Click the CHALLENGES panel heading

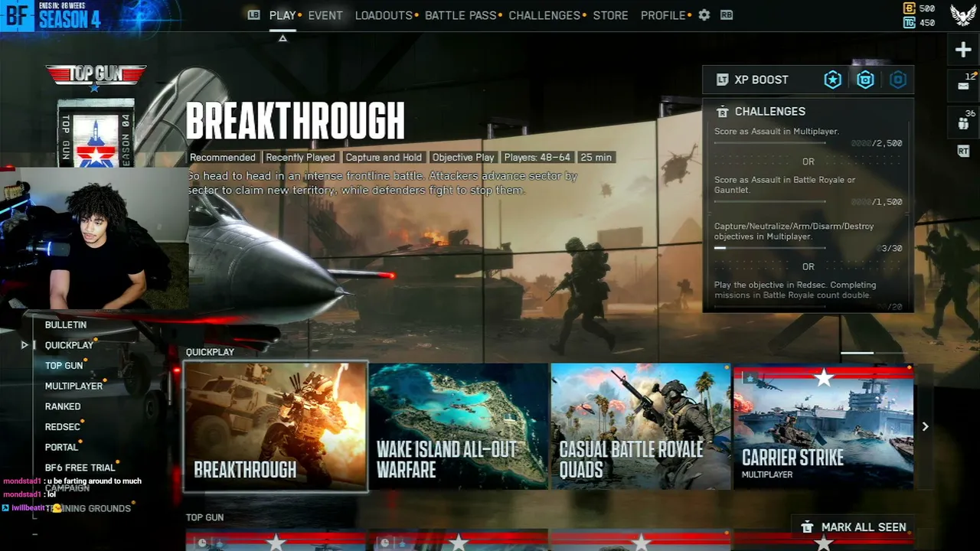(x=770, y=112)
